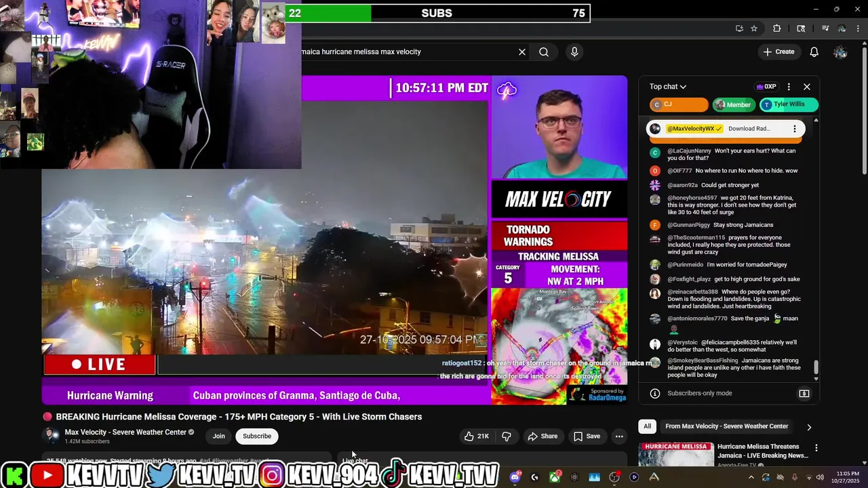Bookmark this page with the star
Viewport: 868px width, 488px height.
click(754, 28)
